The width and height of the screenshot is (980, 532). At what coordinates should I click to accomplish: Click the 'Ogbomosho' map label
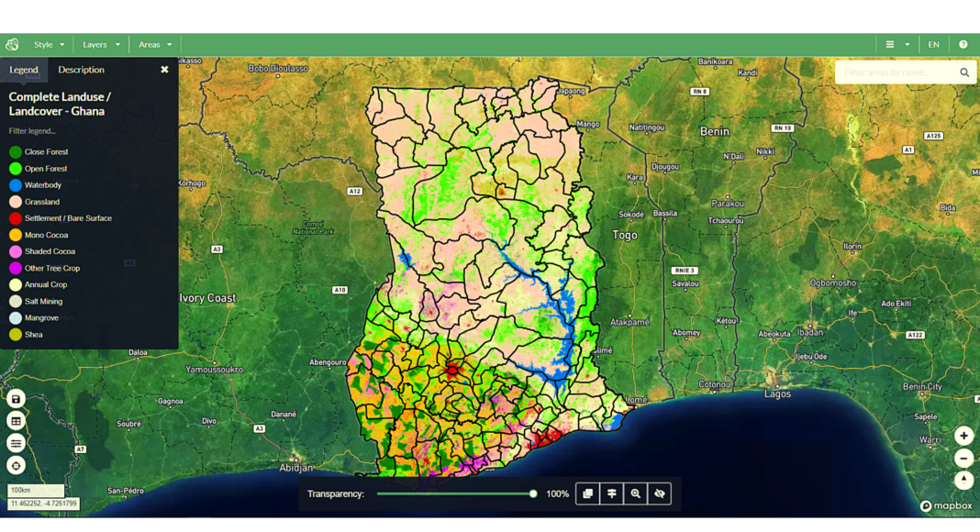tap(833, 283)
